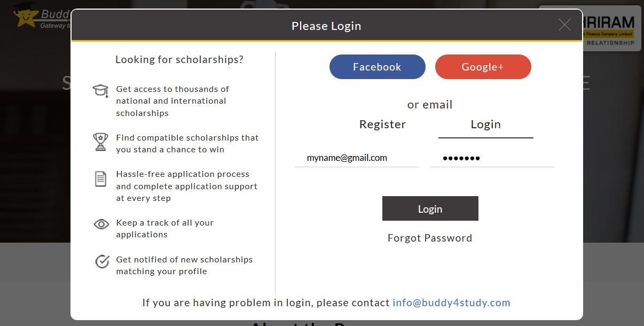Close the Please Login dialog
Screen dimensions: 644x326
pyautogui.click(x=564, y=25)
